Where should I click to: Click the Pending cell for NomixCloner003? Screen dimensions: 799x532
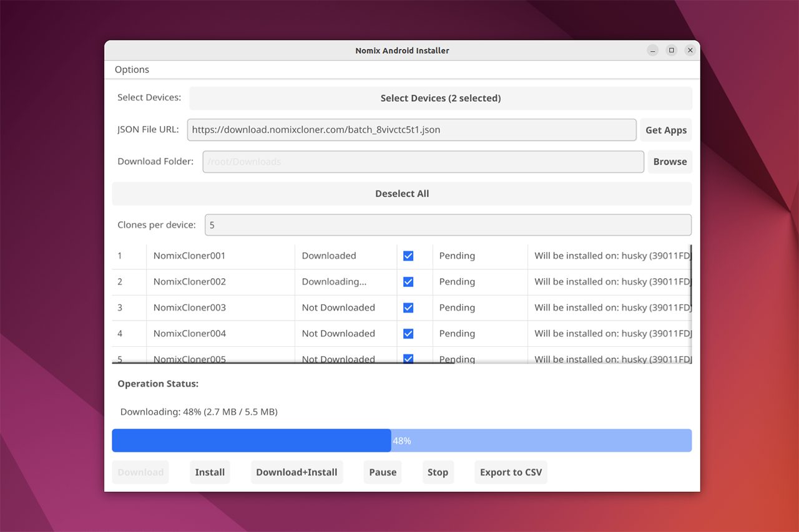[x=480, y=307]
